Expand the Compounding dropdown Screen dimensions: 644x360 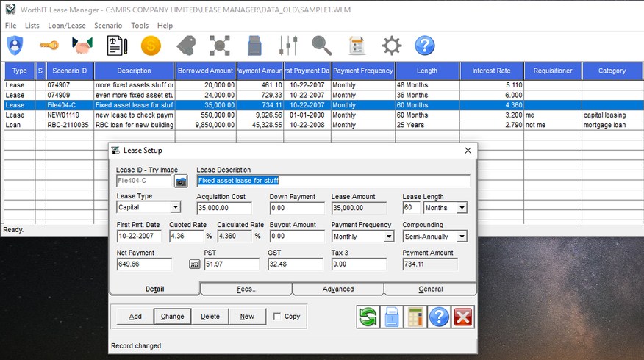(462, 237)
